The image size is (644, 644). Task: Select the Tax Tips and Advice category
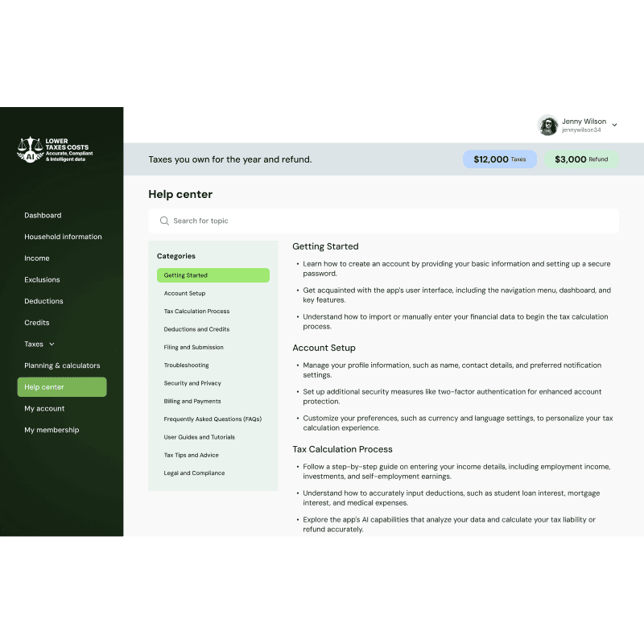[192, 455]
